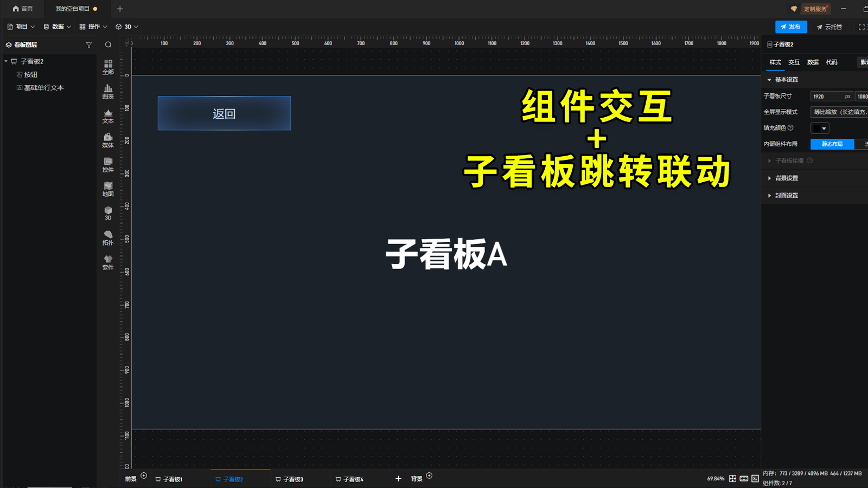Open the 文本 (text) component category
The width and height of the screenshot is (868, 488).
coord(107,115)
